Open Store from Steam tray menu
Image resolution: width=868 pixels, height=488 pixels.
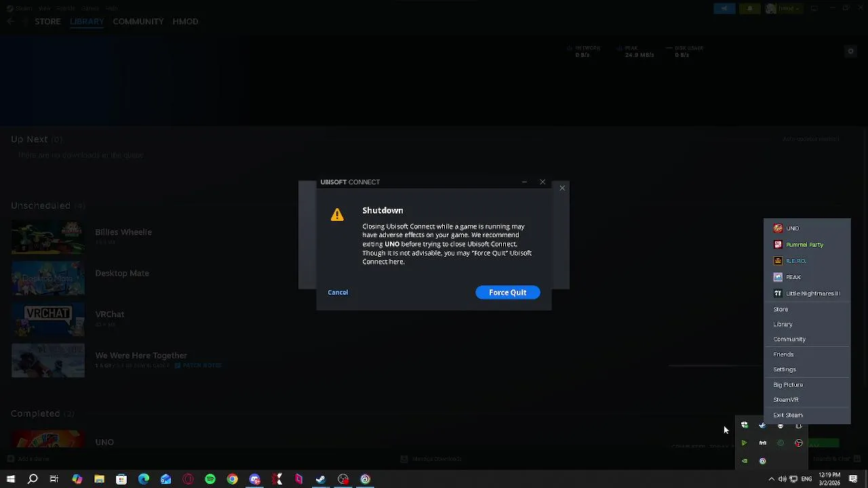(807, 309)
